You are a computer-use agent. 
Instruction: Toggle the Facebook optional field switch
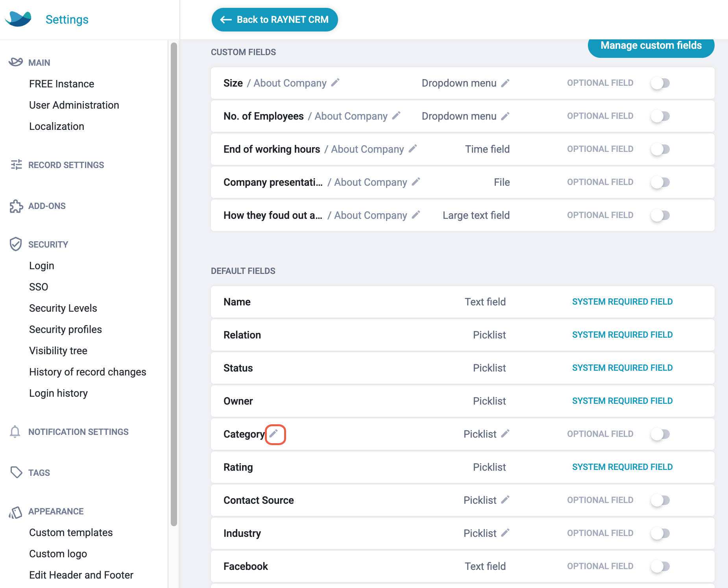[660, 566]
